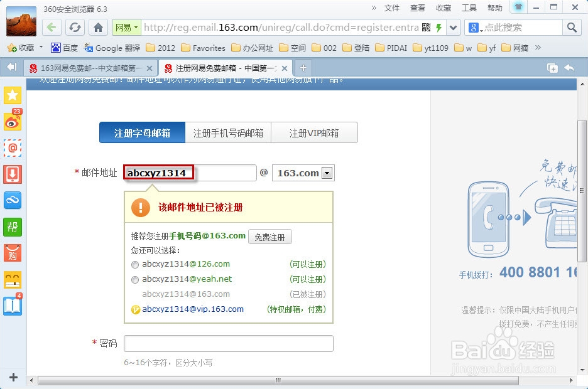The width and height of the screenshot is (588, 389).
Task: Open the yellow star favorites sidebar icon
Action: (13, 95)
